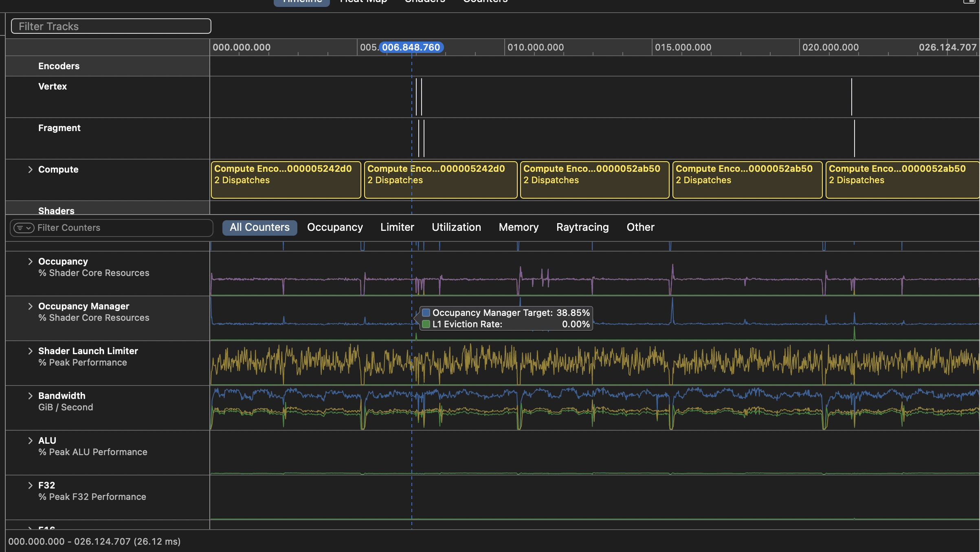The image size is (980, 552).
Task: Click the Occupancy Manager Target blue swatch
Action: pyautogui.click(x=426, y=313)
